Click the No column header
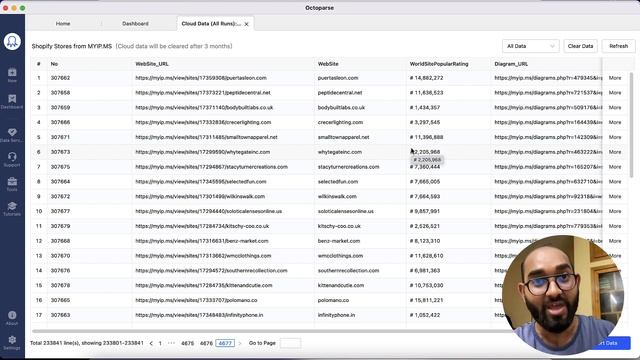This screenshot has width=640, height=360. click(x=54, y=64)
